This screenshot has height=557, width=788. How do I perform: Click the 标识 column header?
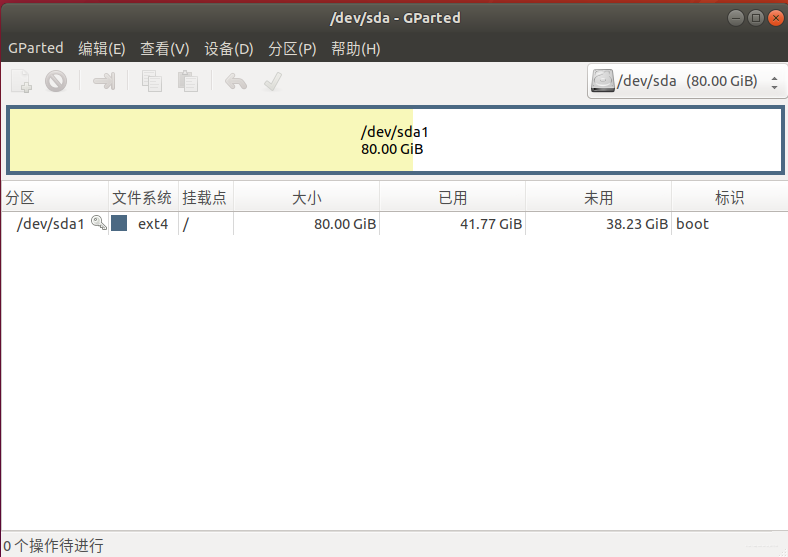point(730,198)
